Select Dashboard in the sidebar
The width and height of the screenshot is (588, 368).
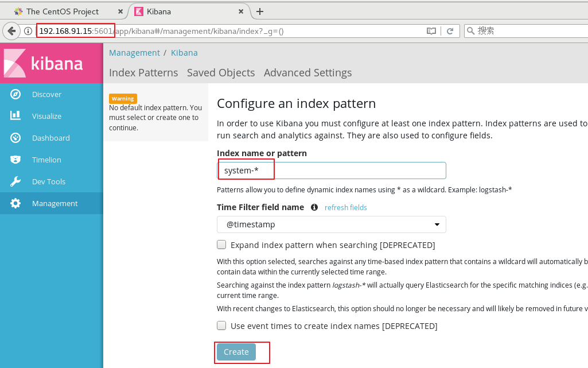click(52, 138)
